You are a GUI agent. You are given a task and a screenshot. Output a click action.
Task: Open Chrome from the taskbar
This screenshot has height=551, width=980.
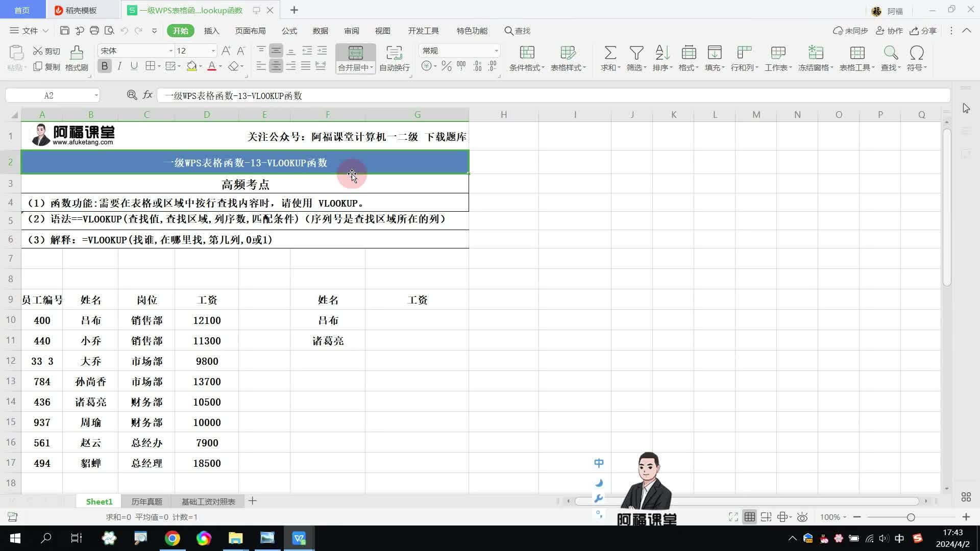tap(172, 538)
